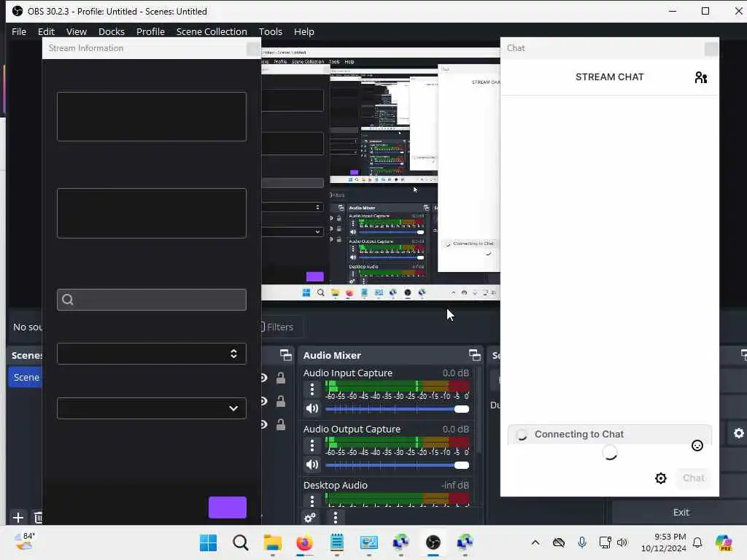Viewport: 747px width, 560px height.
Task: Adjust the Audio Input Capture volume slider
Action: click(398, 409)
